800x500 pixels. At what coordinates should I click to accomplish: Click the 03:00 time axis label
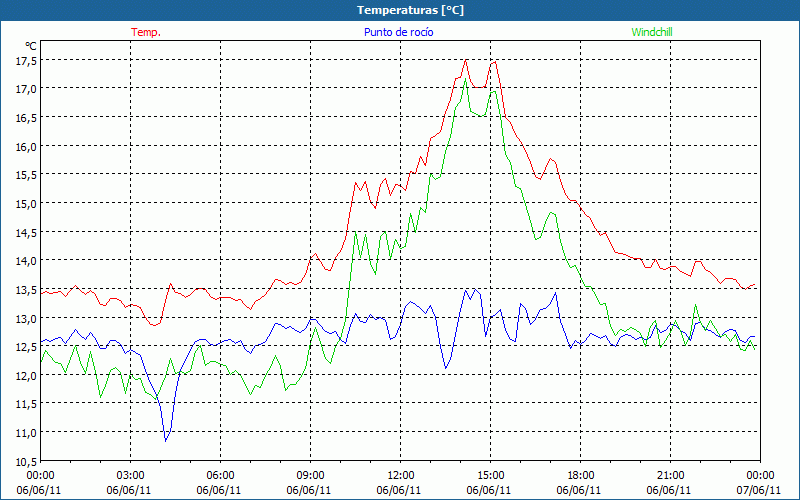pos(131,476)
